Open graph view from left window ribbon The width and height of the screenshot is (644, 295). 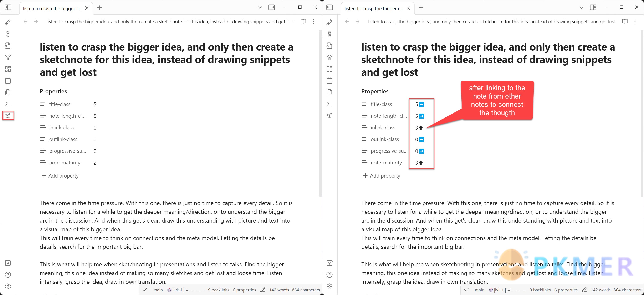click(8, 57)
